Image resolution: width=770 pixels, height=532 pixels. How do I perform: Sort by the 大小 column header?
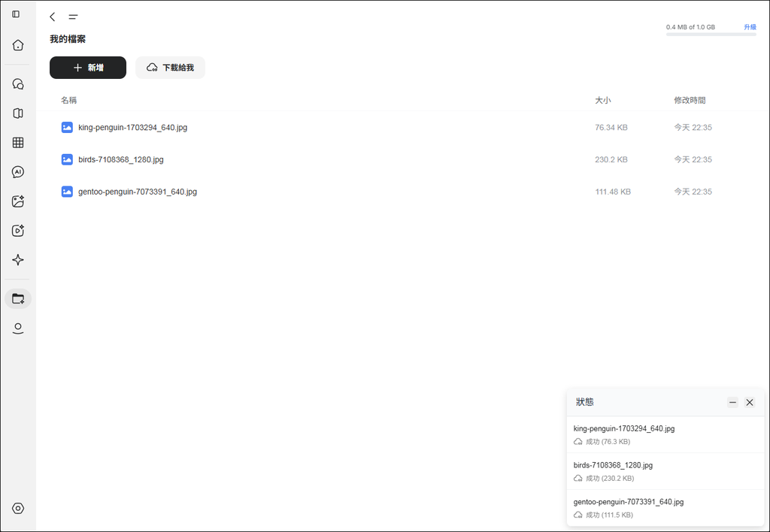602,100
